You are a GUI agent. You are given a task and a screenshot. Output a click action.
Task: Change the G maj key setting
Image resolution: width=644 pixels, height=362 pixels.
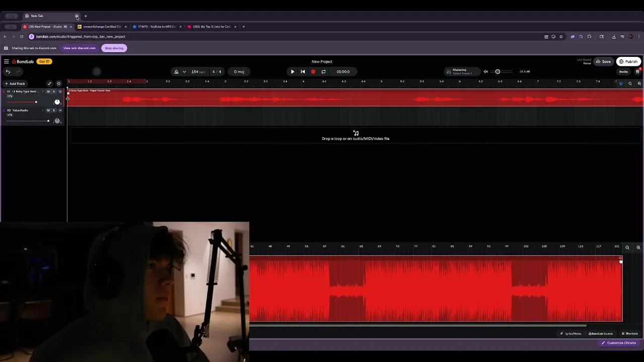(239, 71)
